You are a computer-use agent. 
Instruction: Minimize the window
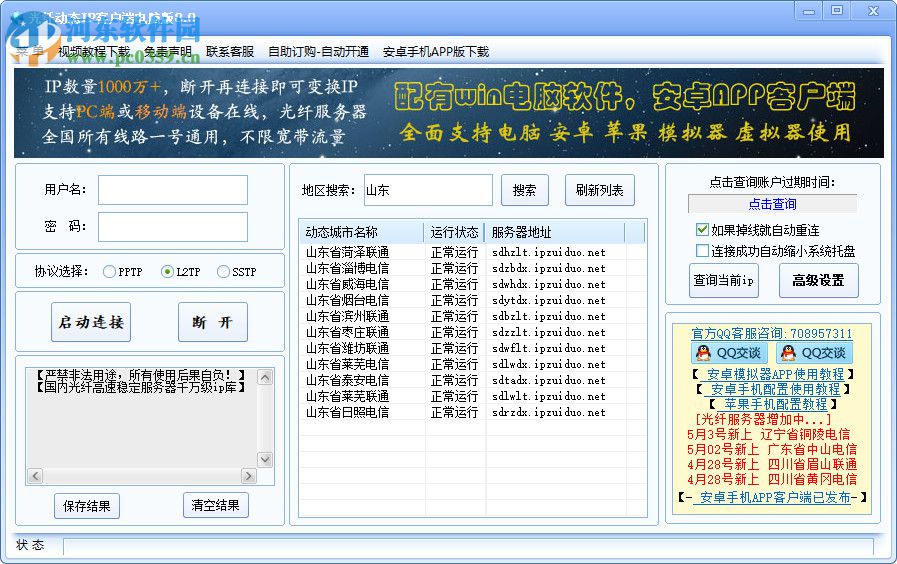point(809,11)
